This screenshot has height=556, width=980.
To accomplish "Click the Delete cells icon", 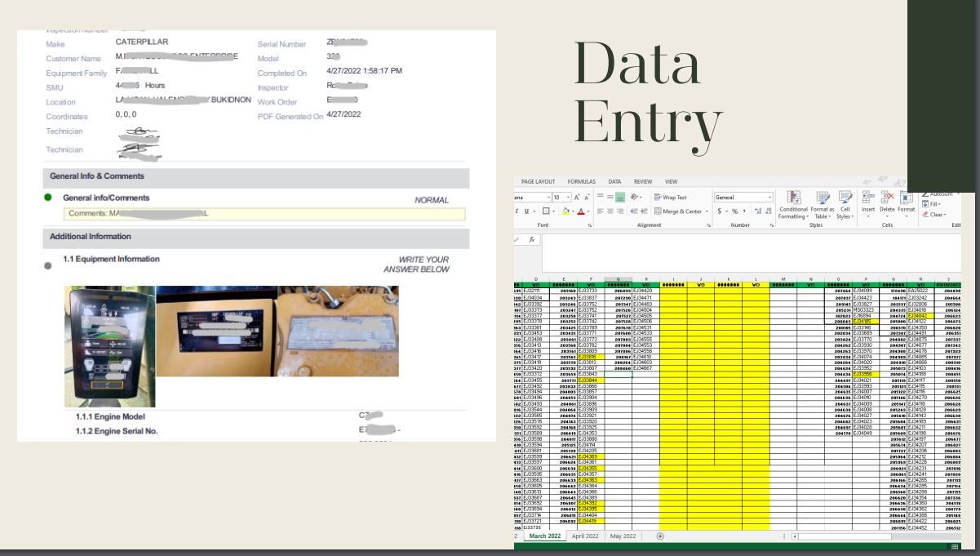I will click(887, 197).
